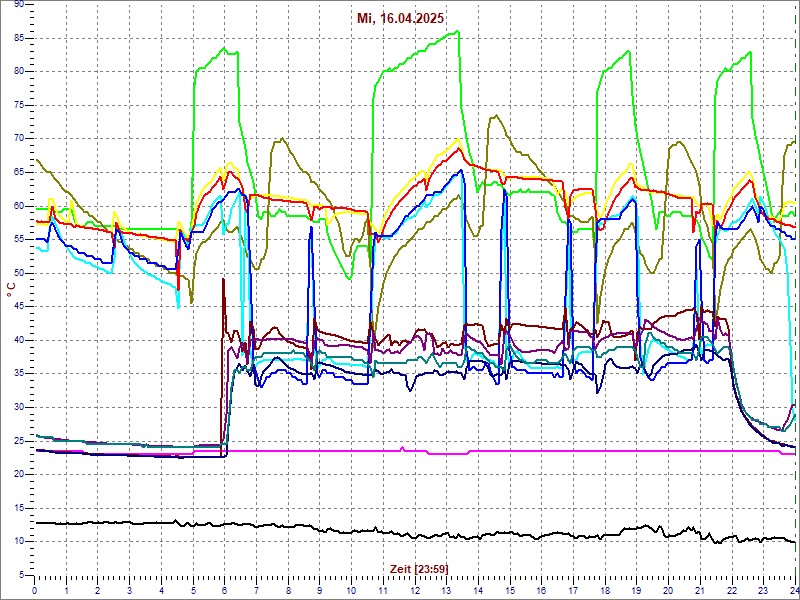The height and width of the screenshot is (600, 800).
Task: Select the hour 6 tick on x-axis
Action: point(225,589)
